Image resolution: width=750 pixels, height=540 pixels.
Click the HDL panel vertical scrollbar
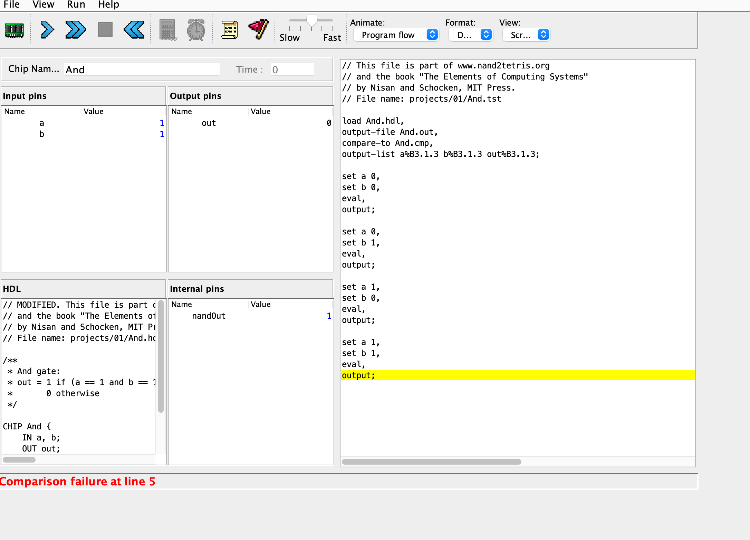160,355
